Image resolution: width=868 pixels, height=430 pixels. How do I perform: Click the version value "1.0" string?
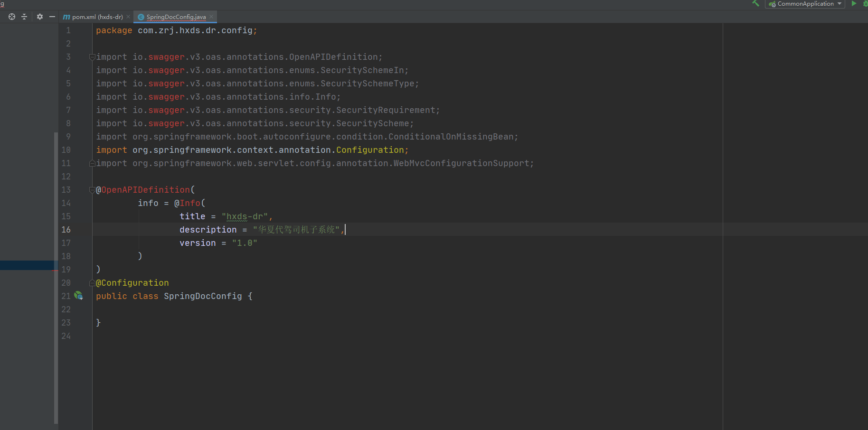(x=245, y=243)
